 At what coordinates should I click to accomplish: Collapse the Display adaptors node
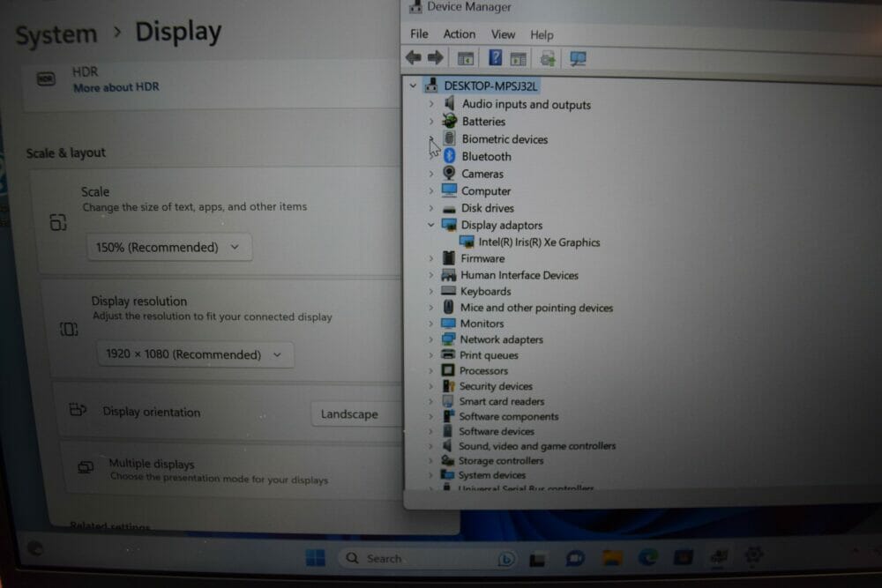pyautogui.click(x=431, y=225)
